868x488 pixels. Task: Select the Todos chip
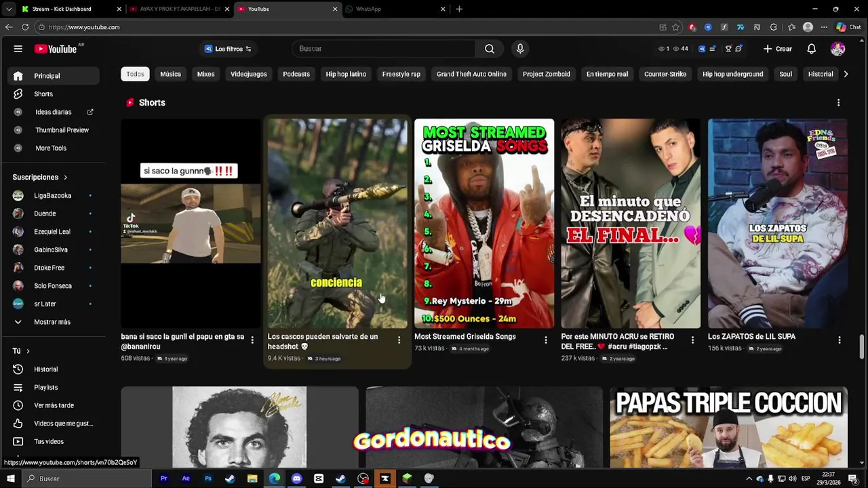[x=135, y=74]
